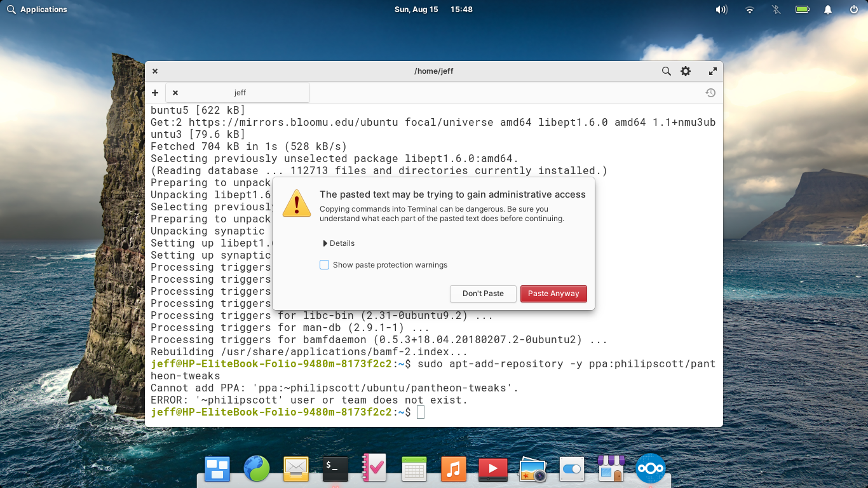Close the jeff tab
The image size is (868, 488).
(175, 93)
